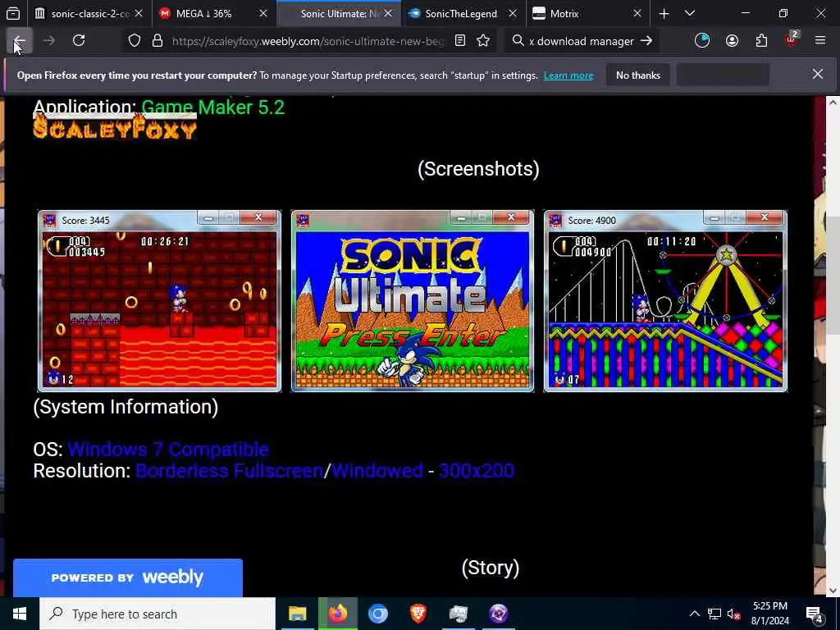Screen dimensions: 840x630
Task: Click No thanks in startup notification
Action: (638, 75)
